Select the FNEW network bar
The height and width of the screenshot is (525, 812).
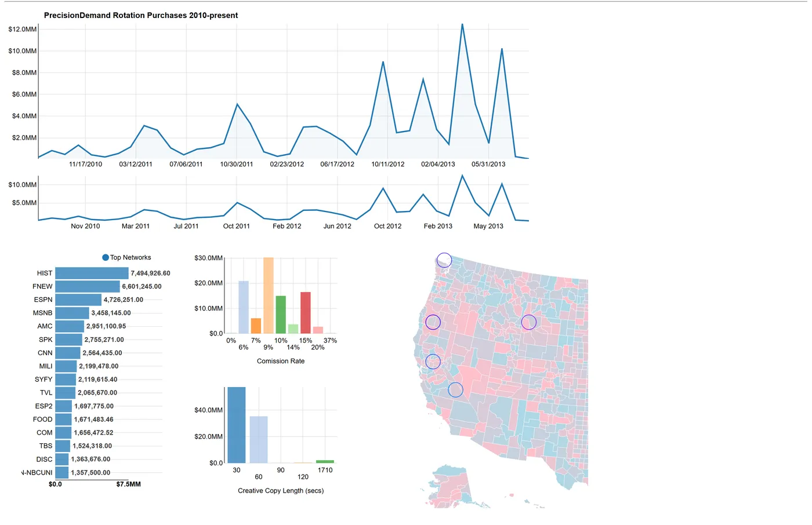[x=88, y=286]
